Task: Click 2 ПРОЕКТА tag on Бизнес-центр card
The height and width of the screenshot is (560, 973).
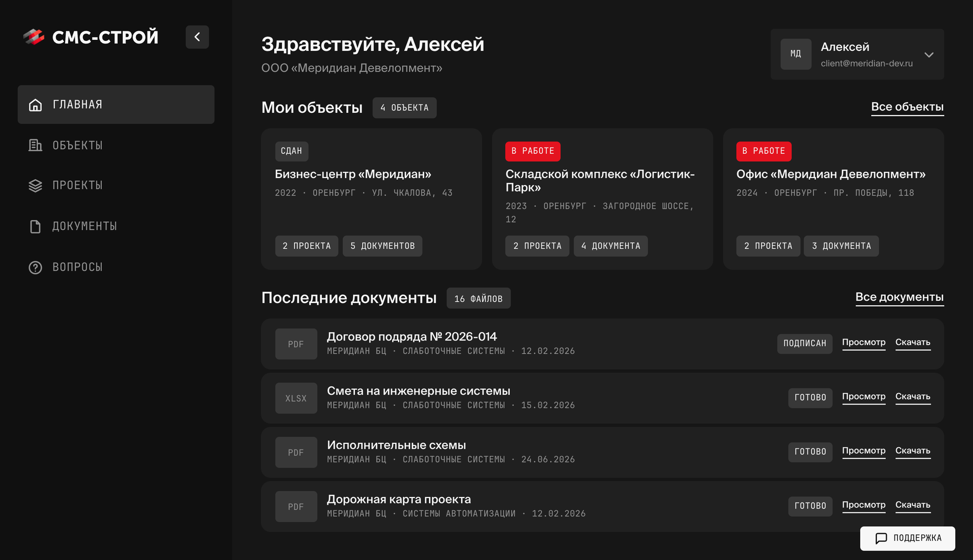Action: pyautogui.click(x=307, y=246)
